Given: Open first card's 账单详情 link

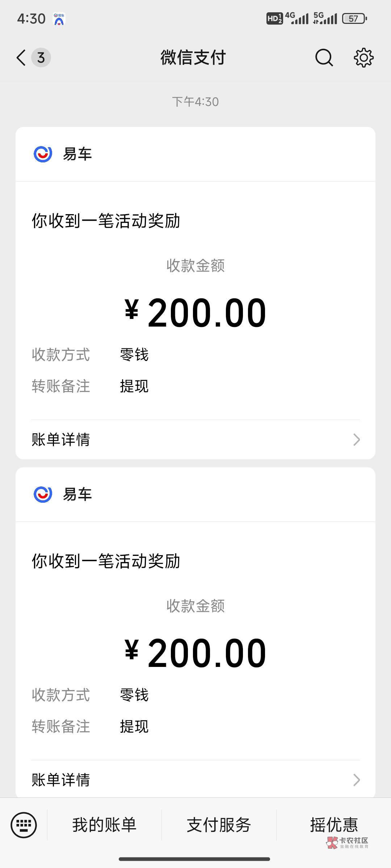Looking at the screenshot, I should coord(61,440).
